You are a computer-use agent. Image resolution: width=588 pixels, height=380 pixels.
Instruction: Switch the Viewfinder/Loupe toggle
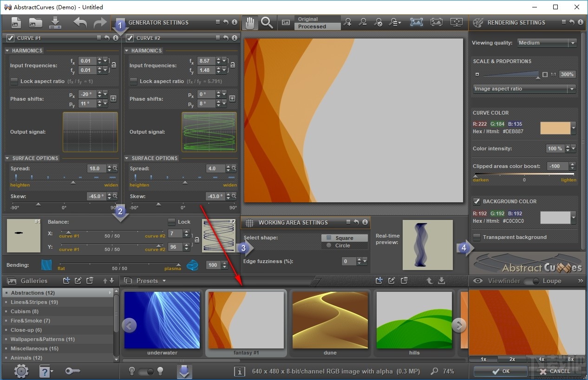(531, 281)
